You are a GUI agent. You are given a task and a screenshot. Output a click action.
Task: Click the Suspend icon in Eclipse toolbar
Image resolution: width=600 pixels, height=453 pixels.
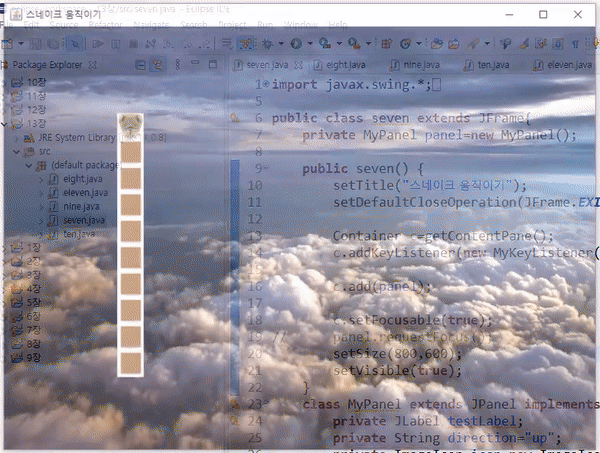click(x=116, y=44)
